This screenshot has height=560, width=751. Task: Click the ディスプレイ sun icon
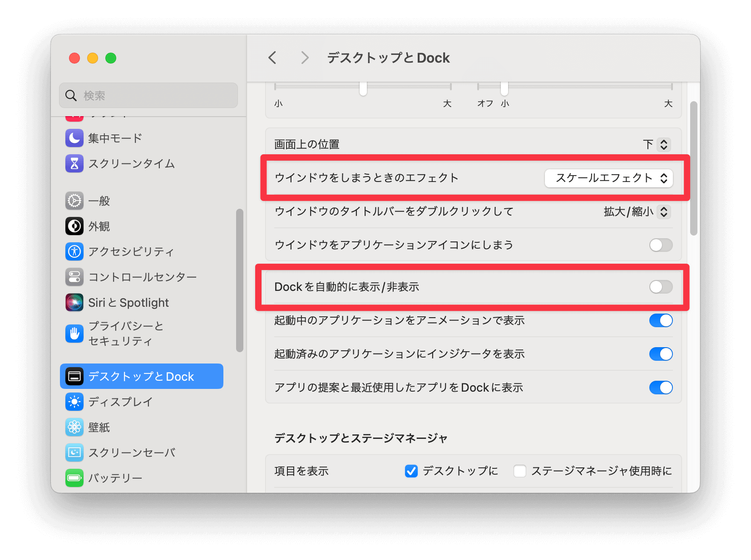74,402
